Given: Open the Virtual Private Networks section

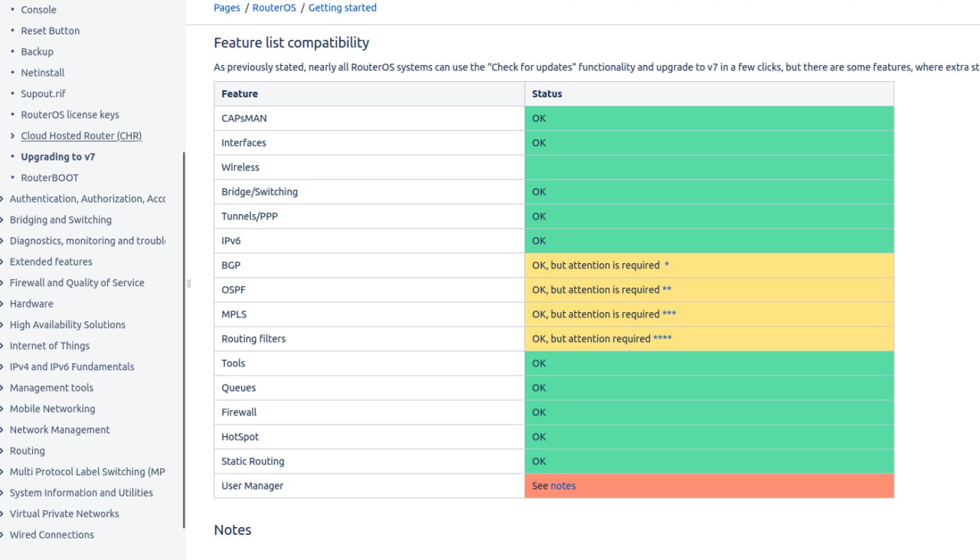Looking at the screenshot, I should [64, 514].
